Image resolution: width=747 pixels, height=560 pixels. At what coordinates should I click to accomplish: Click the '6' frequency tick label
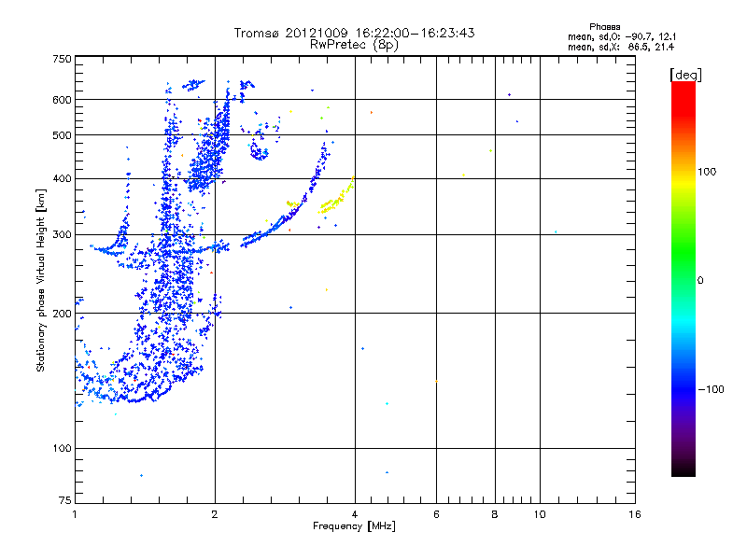click(436, 514)
